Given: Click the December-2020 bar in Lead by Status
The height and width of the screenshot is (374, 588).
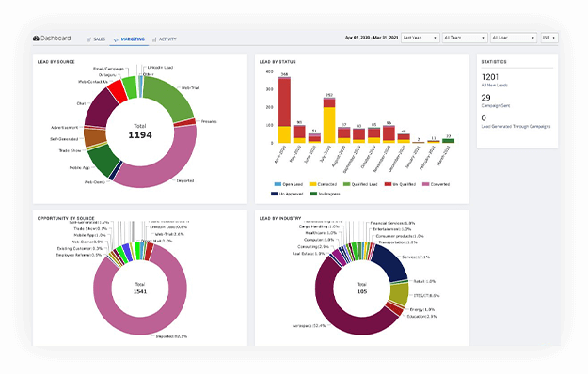Looking at the screenshot, I should tap(404, 138).
